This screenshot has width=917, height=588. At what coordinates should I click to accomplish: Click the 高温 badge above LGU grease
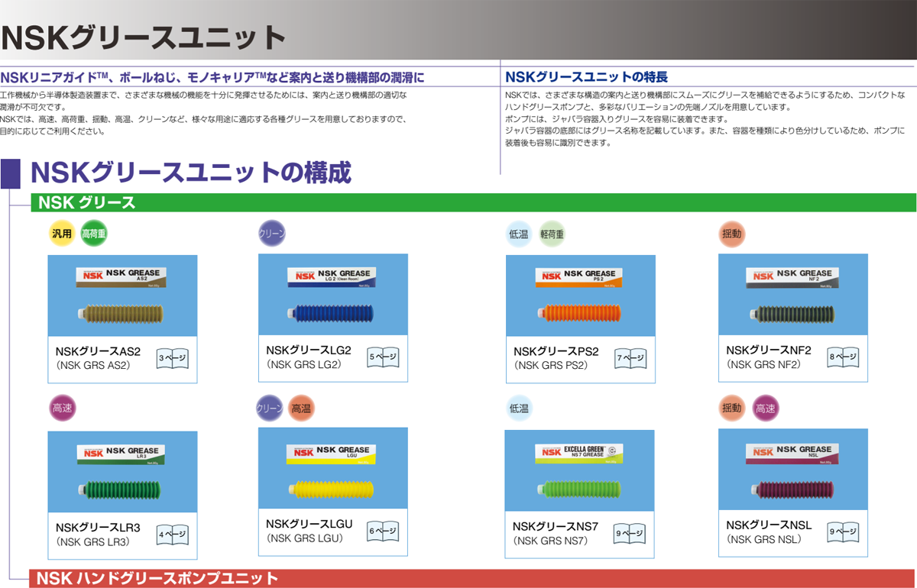[301, 409]
